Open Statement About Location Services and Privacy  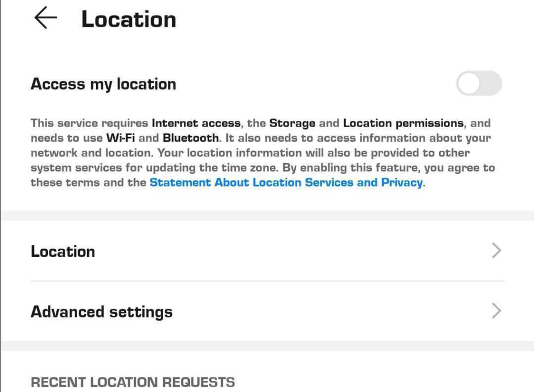[286, 182]
